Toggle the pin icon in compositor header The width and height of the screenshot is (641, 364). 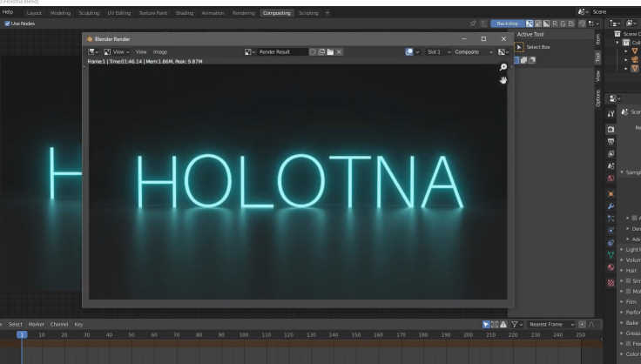click(473, 24)
